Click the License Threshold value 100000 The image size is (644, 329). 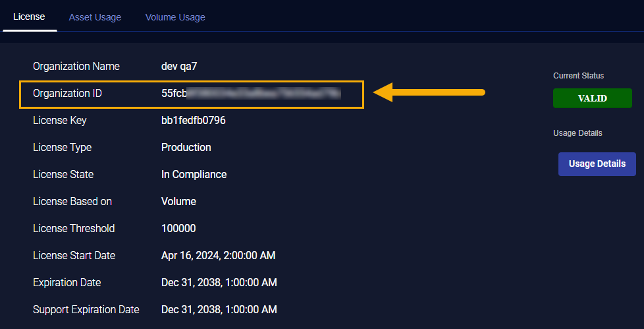(x=178, y=229)
